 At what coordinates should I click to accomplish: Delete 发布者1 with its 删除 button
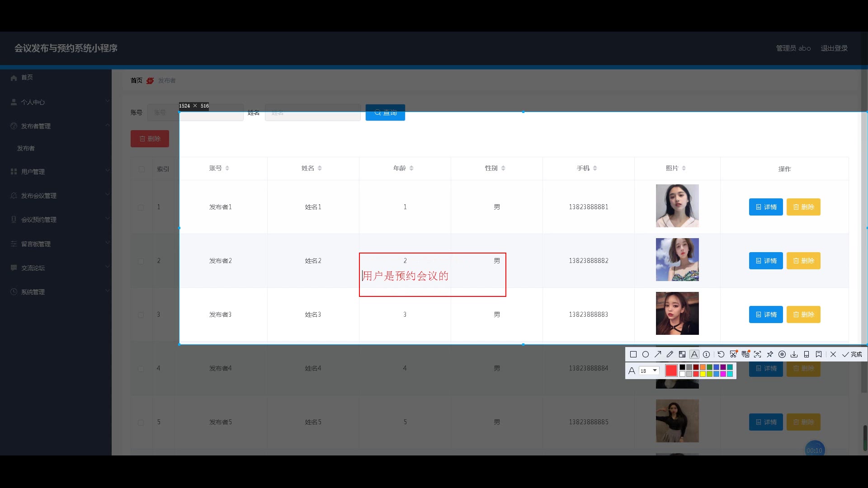click(x=803, y=207)
